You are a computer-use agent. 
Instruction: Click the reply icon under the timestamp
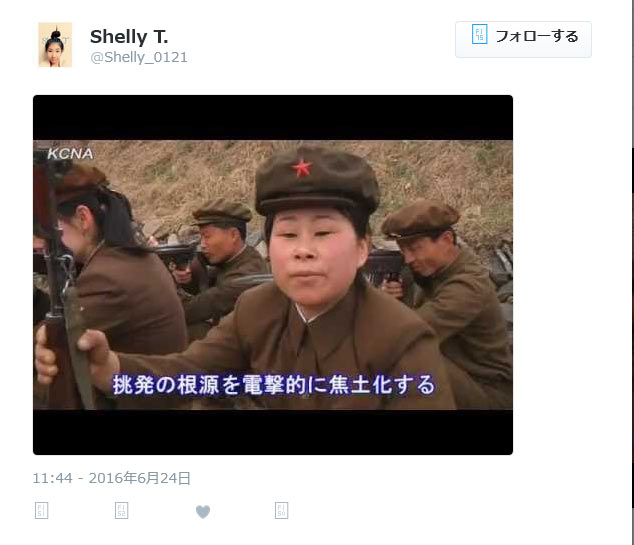pyautogui.click(x=42, y=511)
